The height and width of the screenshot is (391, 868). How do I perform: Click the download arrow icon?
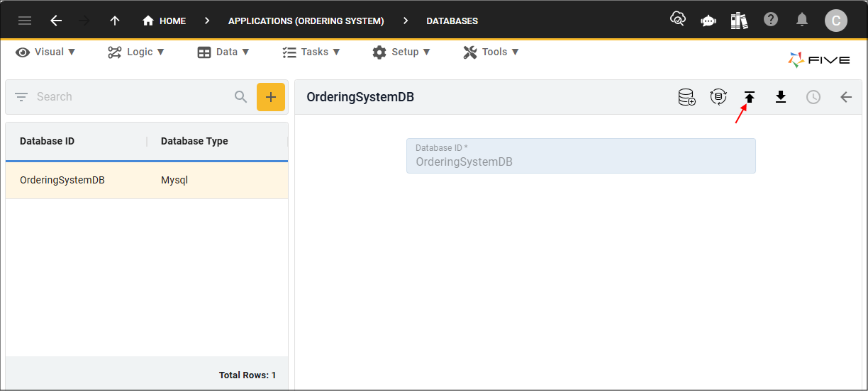coord(781,97)
